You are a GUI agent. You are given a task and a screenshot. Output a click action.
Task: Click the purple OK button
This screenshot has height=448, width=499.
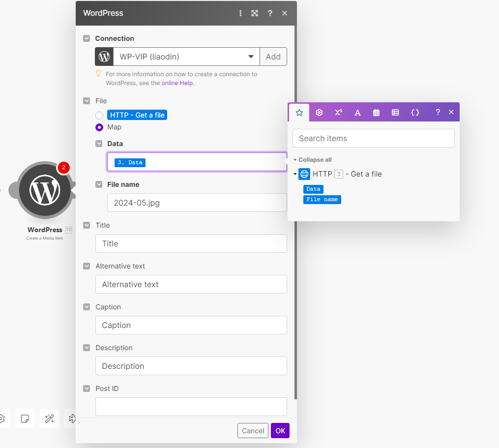pos(280,431)
